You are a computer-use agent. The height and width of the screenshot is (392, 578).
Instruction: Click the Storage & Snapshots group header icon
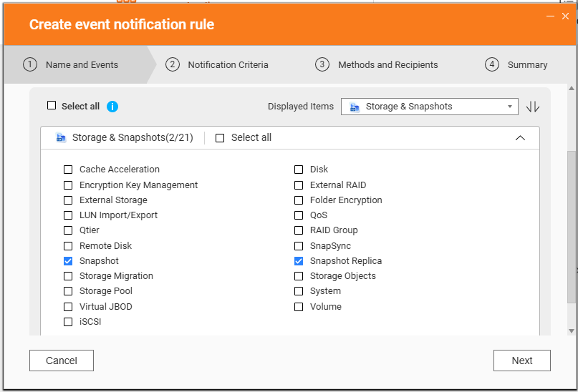click(x=61, y=137)
